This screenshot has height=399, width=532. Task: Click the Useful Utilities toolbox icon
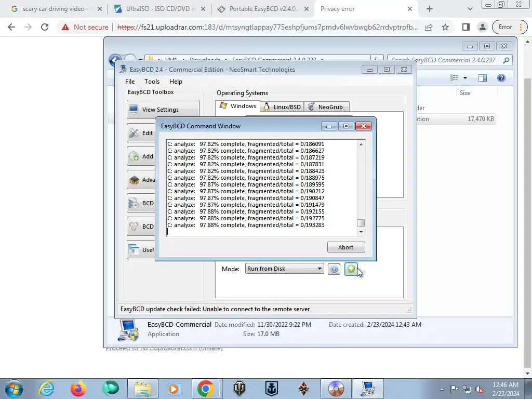point(134,250)
